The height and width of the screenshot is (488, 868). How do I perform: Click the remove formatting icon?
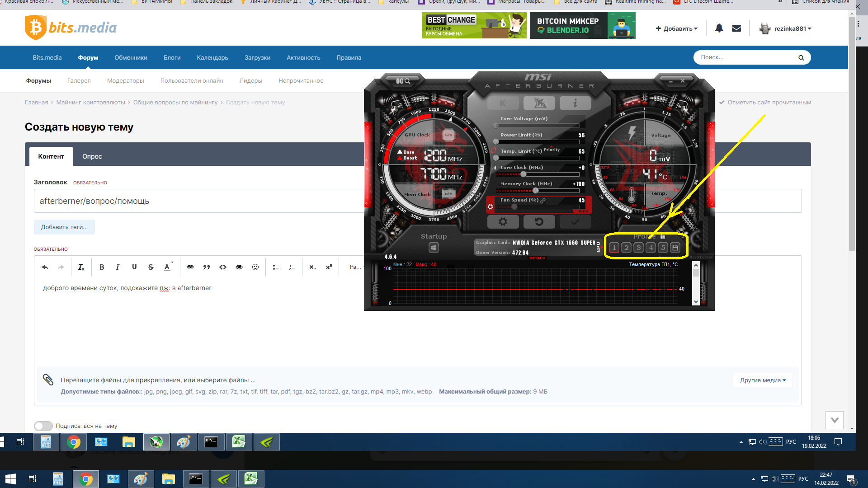point(81,267)
